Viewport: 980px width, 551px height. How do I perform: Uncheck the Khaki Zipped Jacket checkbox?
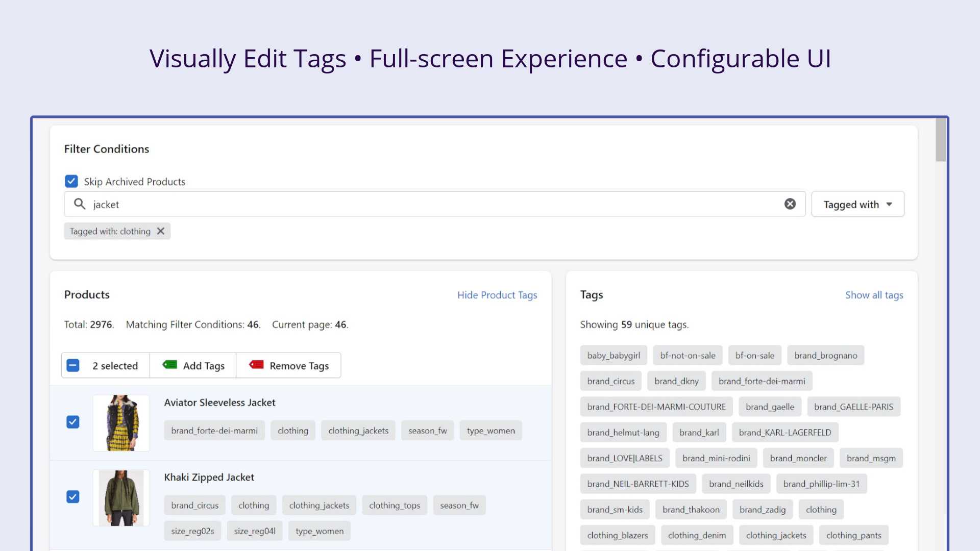point(73,497)
